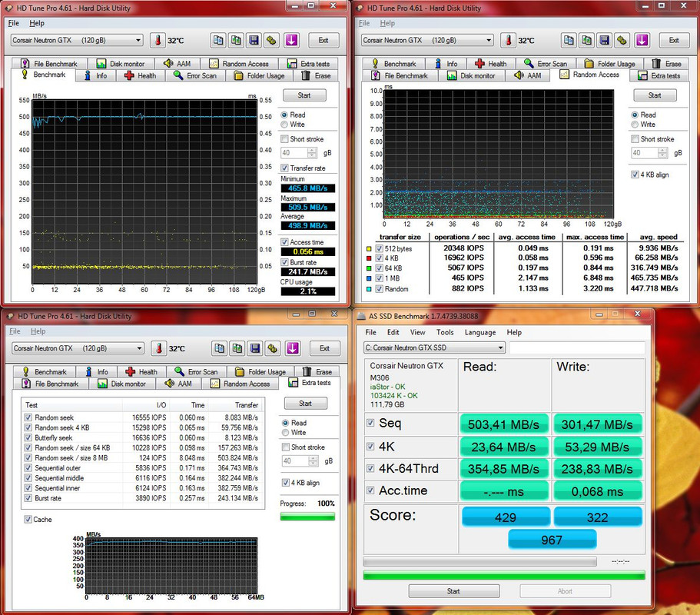The height and width of the screenshot is (615, 700).
Task: Click thermometer icon in bottom-left HD Tune window
Action: point(158,348)
